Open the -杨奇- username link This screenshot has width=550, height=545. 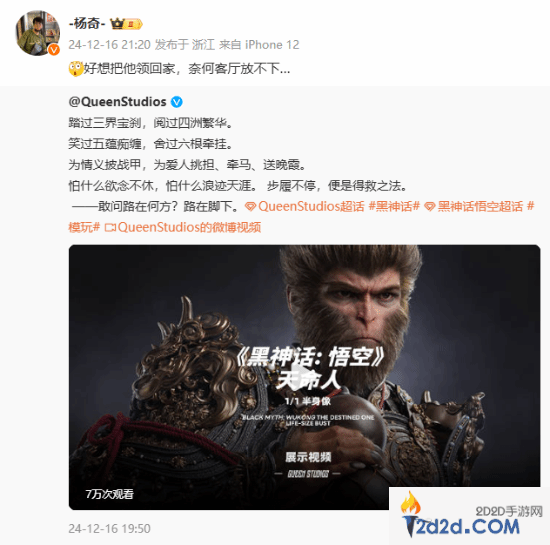[87, 23]
